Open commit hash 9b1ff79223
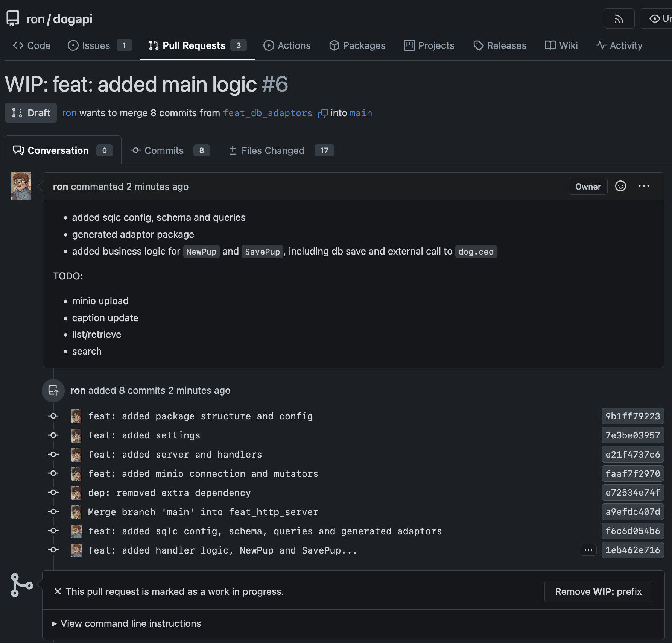Image resolution: width=672 pixels, height=643 pixels. pyautogui.click(x=632, y=416)
